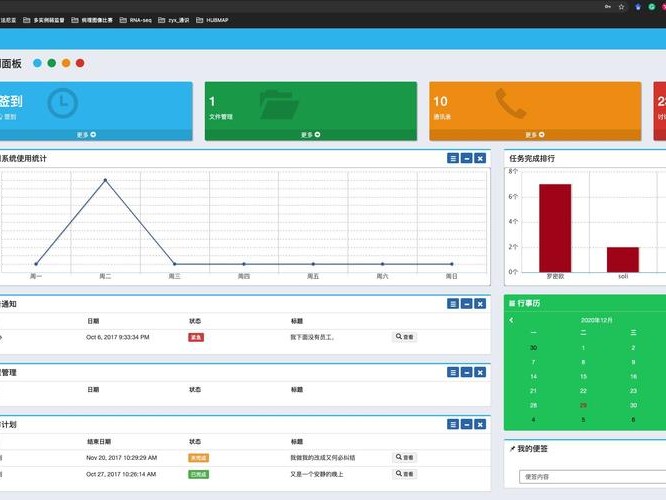Open the HUBMAP bookmark folder
This screenshot has height=500, width=666.
pos(212,20)
